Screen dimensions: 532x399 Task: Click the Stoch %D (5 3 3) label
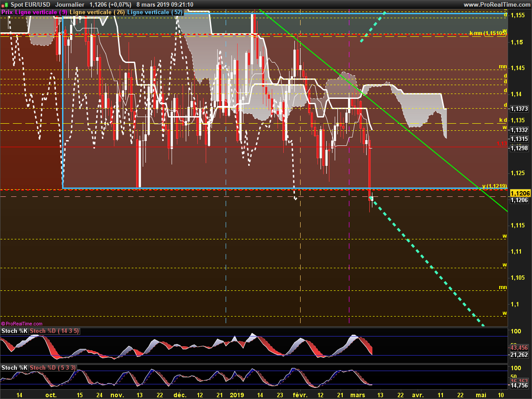(x=52, y=368)
